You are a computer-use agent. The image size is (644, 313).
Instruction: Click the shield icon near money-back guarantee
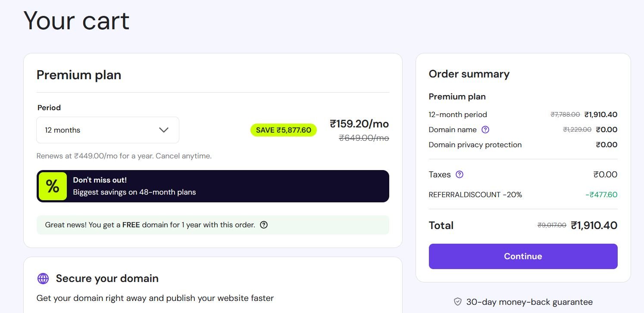[458, 302]
